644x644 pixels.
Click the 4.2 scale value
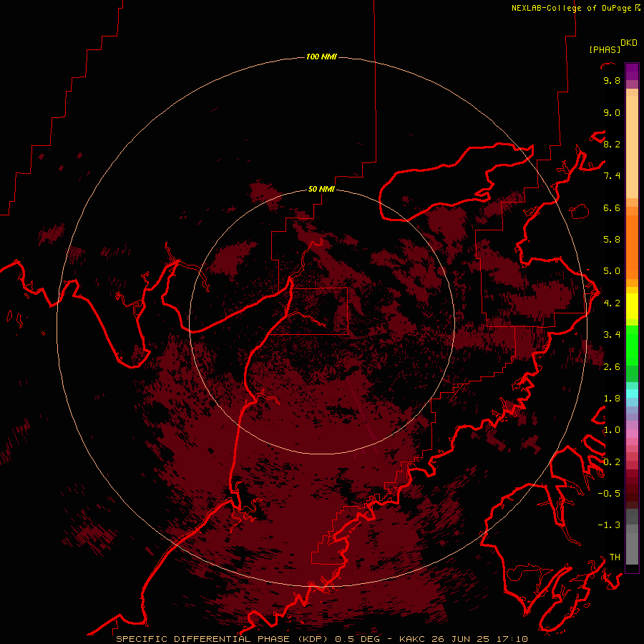[x=612, y=303]
